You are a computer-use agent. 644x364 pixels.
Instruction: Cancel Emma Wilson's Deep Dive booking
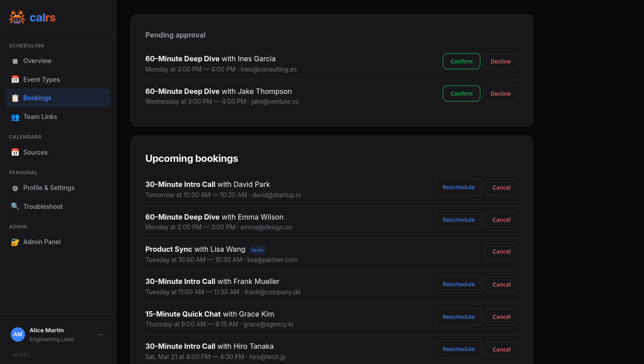coord(501,220)
